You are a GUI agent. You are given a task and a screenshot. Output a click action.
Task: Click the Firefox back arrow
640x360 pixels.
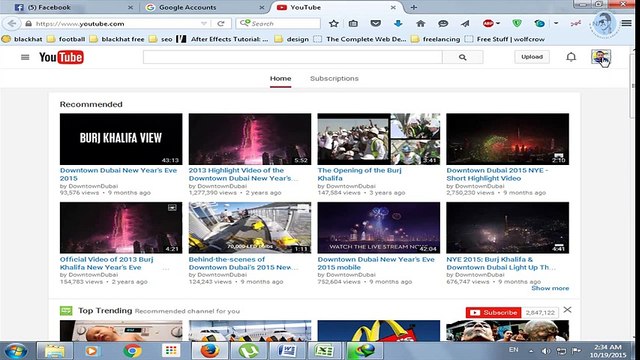[x=12, y=23]
